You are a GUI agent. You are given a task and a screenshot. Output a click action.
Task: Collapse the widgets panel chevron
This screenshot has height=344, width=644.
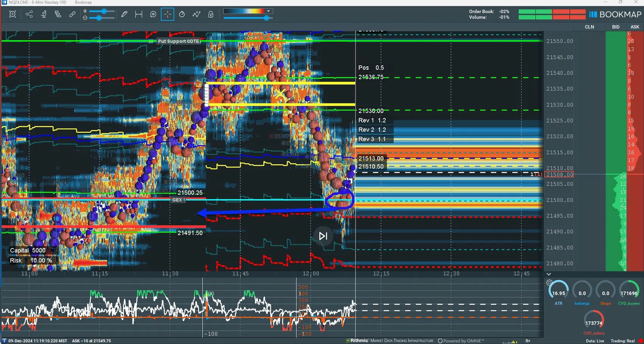pos(549,274)
